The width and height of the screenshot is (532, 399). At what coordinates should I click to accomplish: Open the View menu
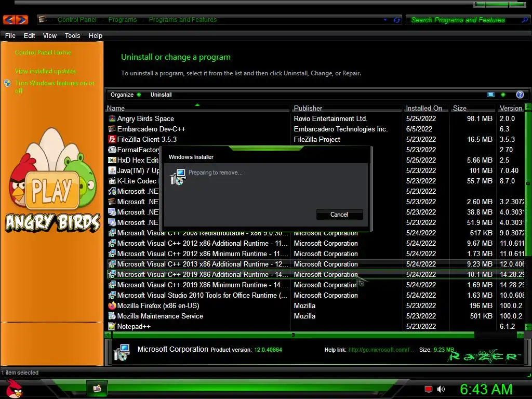click(x=49, y=36)
